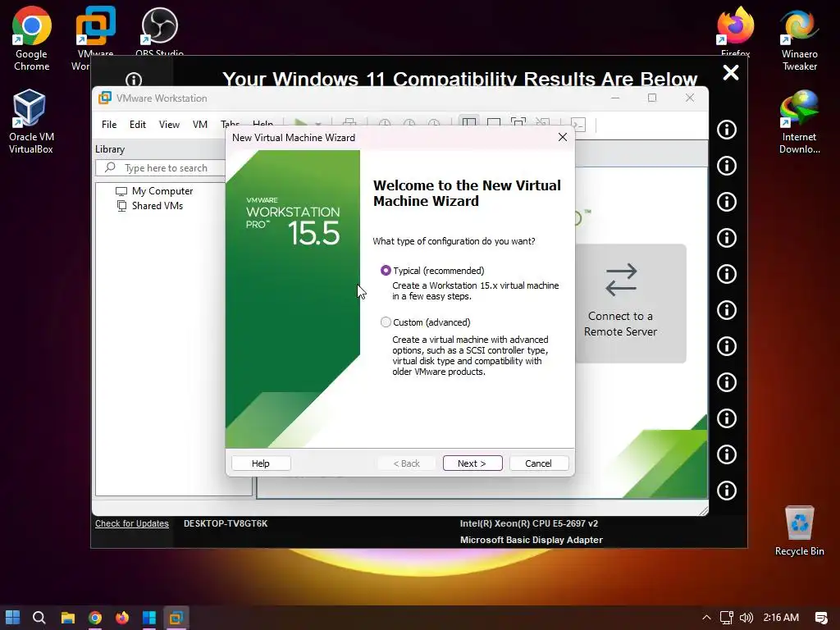This screenshot has width=840, height=630.
Task: Open the File menu in VMware Workstation
Action: click(x=109, y=125)
